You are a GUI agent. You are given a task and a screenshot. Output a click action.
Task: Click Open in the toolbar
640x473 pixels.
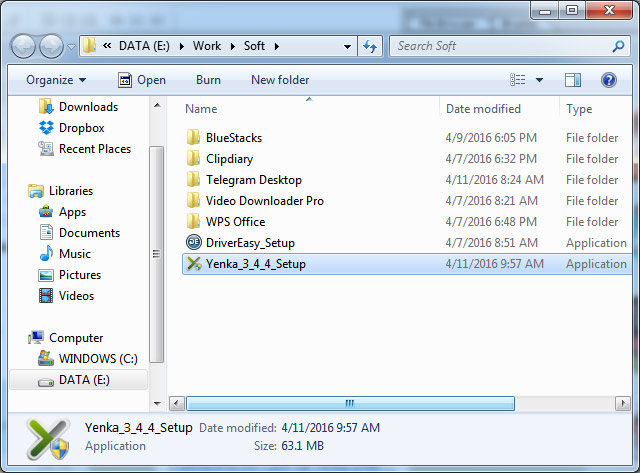pyautogui.click(x=142, y=80)
